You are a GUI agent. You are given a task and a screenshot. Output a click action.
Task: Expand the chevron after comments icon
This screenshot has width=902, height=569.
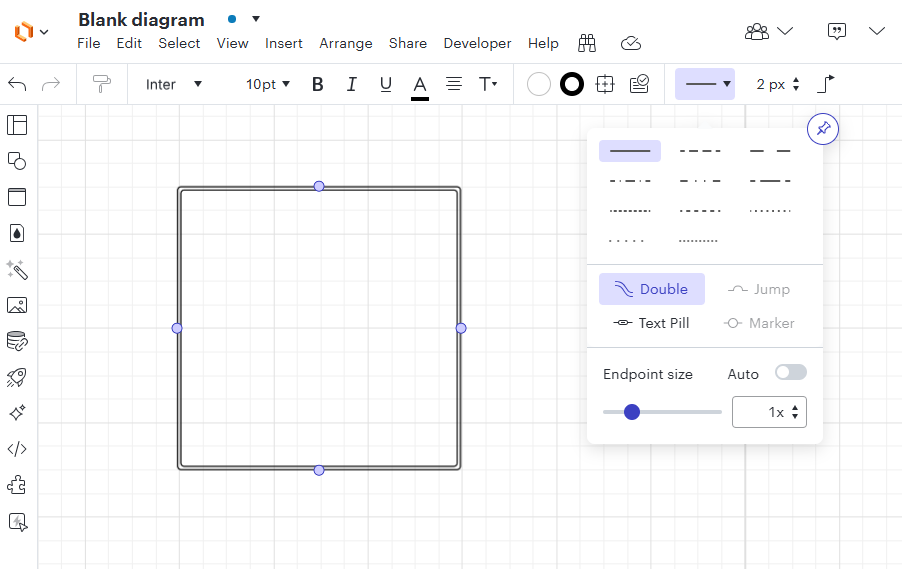(877, 31)
